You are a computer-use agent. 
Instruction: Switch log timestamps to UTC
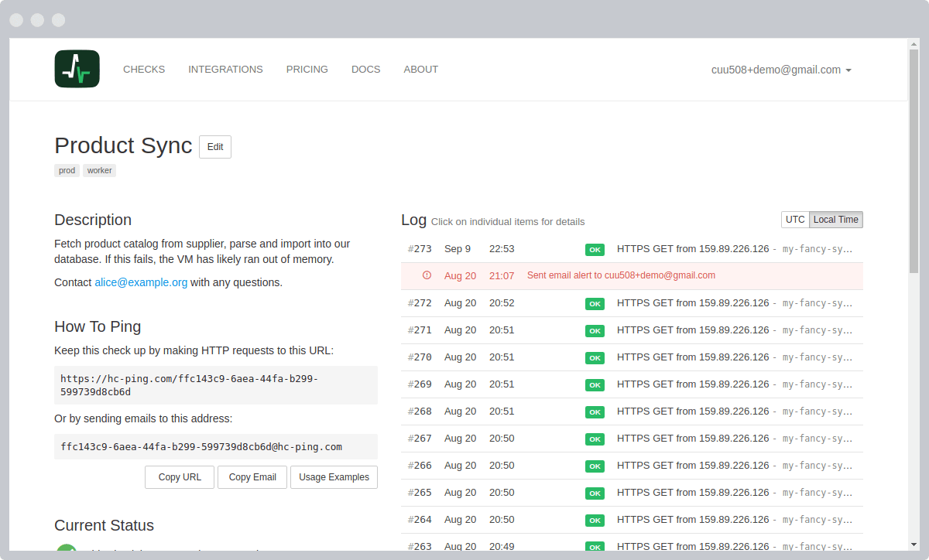795,219
